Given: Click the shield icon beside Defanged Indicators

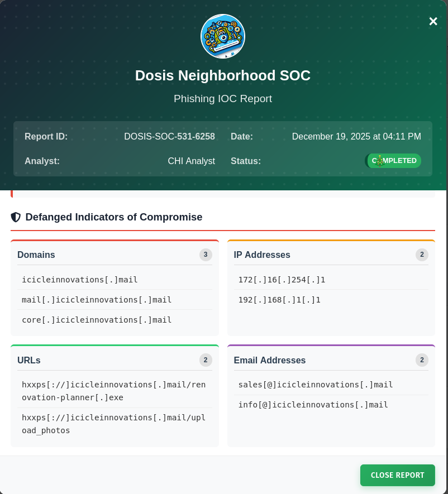Looking at the screenshot, I should [16, 217].
